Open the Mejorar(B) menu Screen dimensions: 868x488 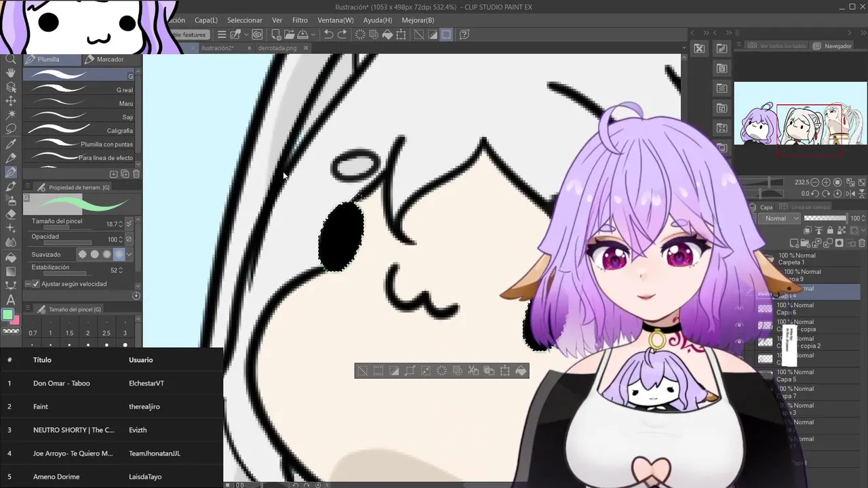pyautogui.click(x=418, y=20)
